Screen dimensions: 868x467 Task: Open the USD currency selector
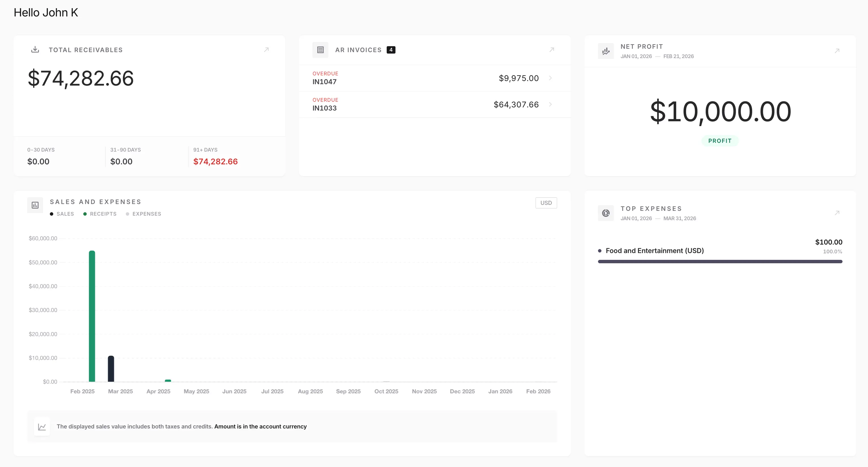coord(546,203)
